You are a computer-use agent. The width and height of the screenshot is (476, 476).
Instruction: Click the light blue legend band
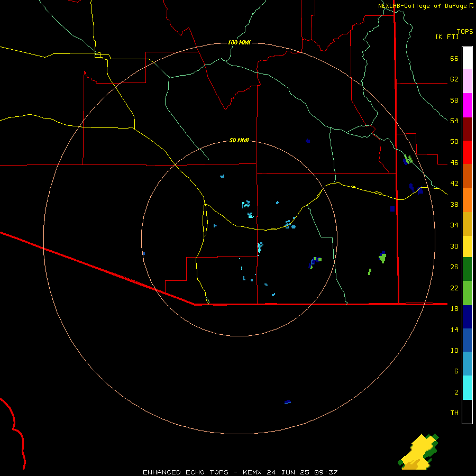pos(467,364)
